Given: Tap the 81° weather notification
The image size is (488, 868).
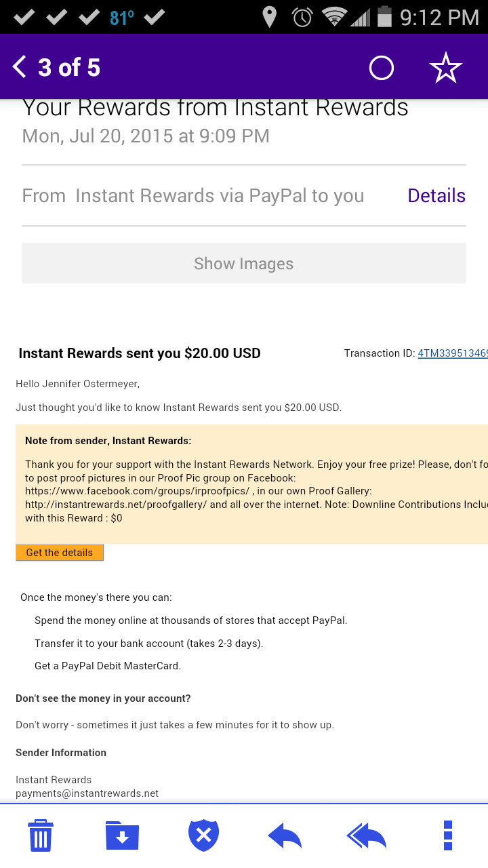Looking at the screenshot, I should tap(121, 17).
